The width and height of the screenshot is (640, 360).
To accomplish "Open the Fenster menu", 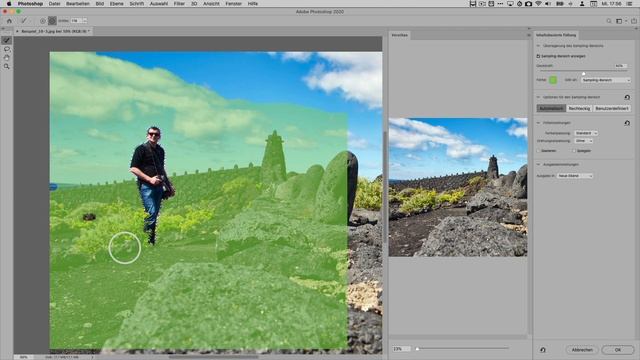I will click(x=233, y=4).
